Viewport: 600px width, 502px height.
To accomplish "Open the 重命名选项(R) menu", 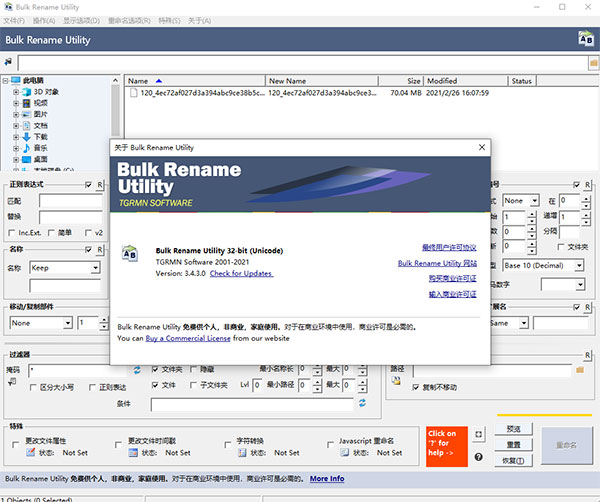I will coord(129,21).
